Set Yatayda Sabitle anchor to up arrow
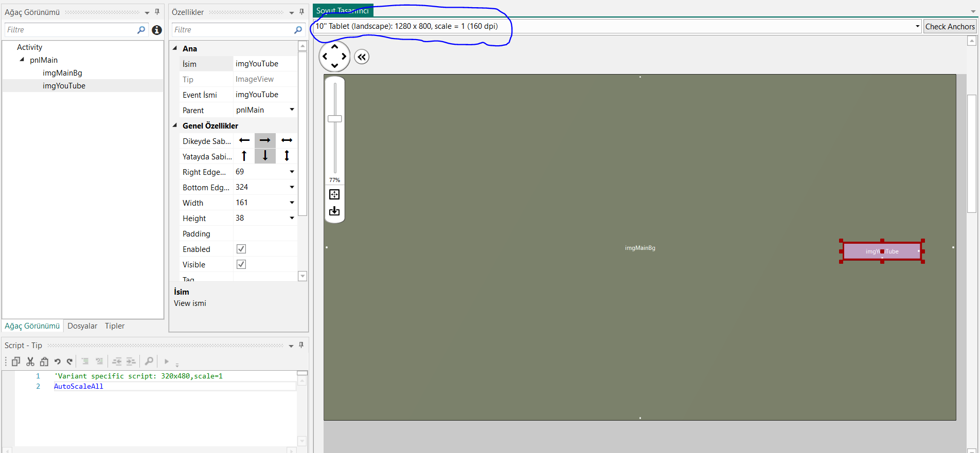The width and height of the screenshot is (980, 453). (x=244, y=156)
